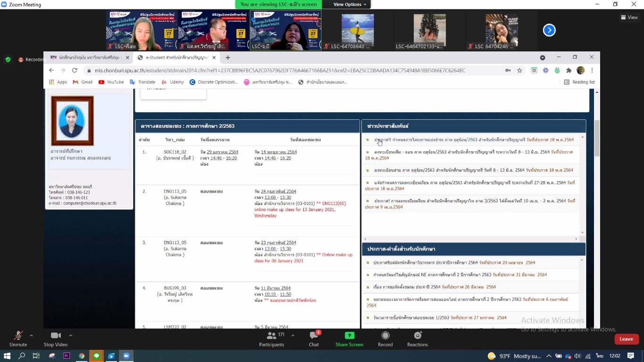644x362 pixels.
Task: Click the SOC118_02 course row
Action: tap(247, 165)
